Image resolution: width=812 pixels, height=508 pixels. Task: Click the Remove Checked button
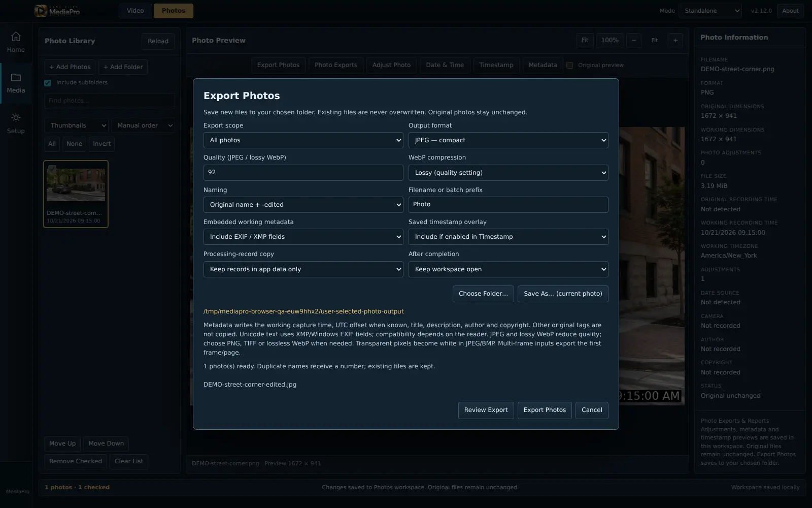[x=76, y=461]
